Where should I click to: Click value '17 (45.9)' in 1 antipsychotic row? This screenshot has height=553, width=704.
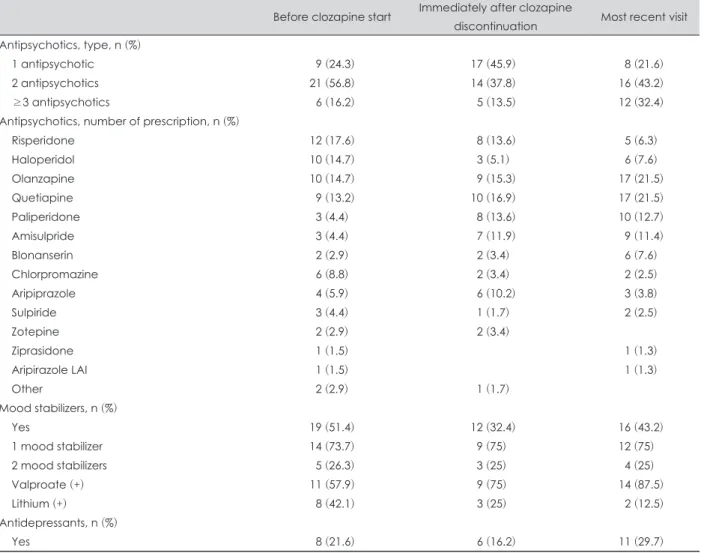coord(493,64)
